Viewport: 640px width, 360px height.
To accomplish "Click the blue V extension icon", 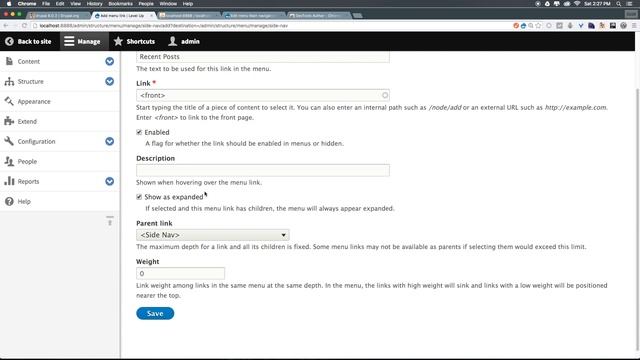I will 581,25.
